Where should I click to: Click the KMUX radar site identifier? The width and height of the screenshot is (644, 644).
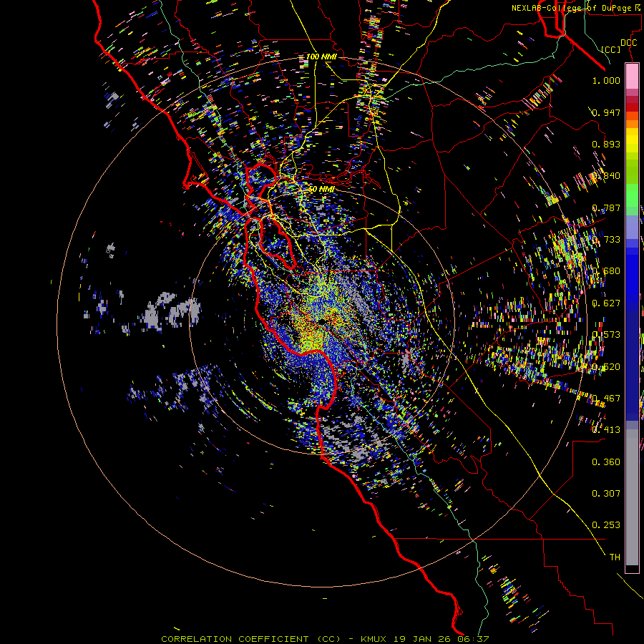coord(375,639)
